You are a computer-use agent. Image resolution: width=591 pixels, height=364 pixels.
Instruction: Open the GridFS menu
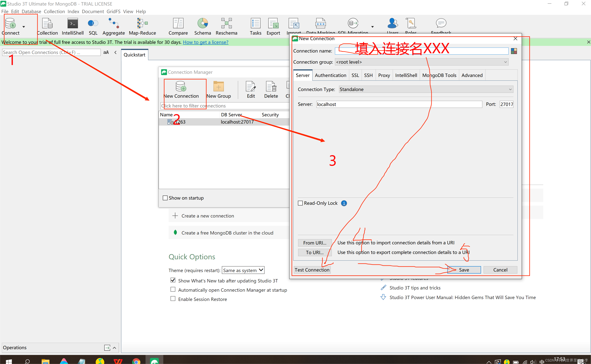point(113,11)
